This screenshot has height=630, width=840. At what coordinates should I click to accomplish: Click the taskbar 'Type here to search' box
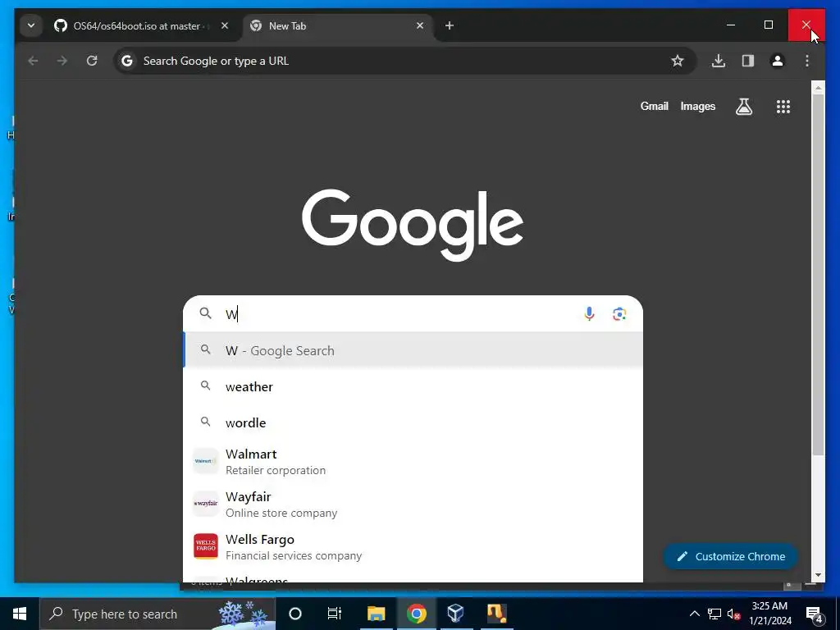tap(157, 614)
